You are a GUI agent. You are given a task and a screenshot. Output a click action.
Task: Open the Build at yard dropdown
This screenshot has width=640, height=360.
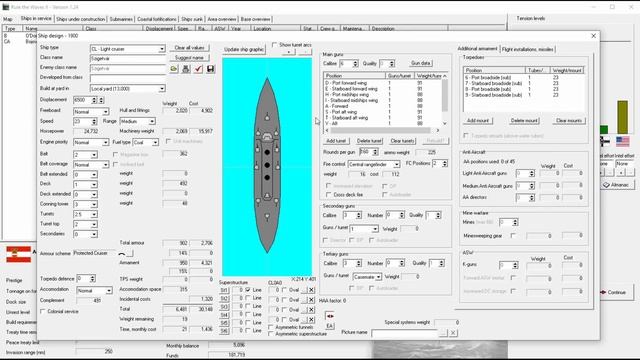tap(162, 89)
